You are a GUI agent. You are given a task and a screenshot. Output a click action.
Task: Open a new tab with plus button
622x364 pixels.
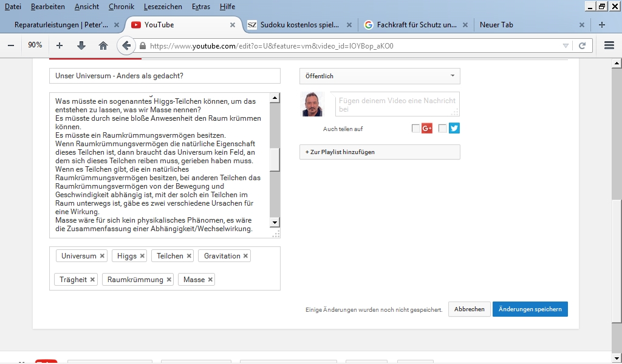pos(601,25)
